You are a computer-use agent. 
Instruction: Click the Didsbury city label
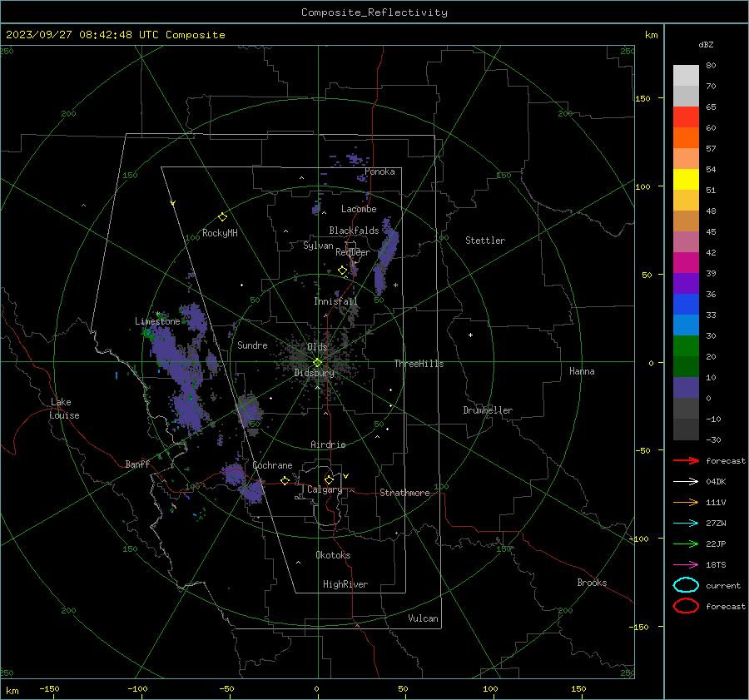point(314,373)
